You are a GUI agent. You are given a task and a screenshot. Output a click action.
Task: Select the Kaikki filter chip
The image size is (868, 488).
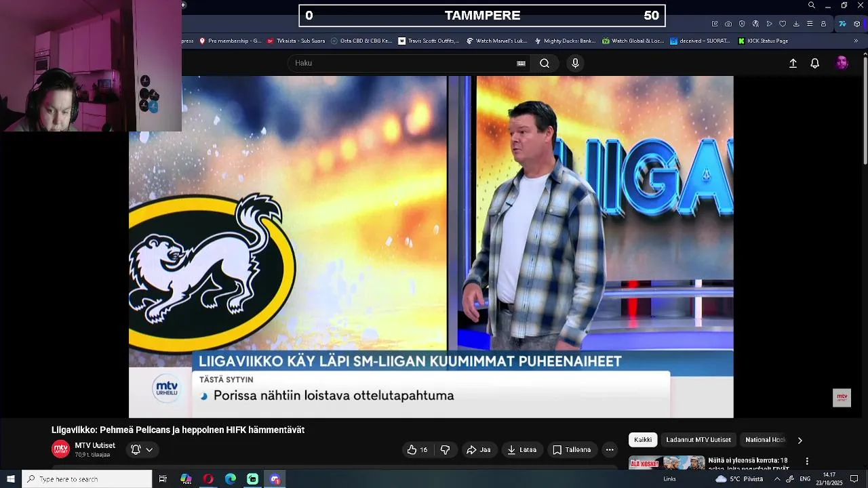643,440
